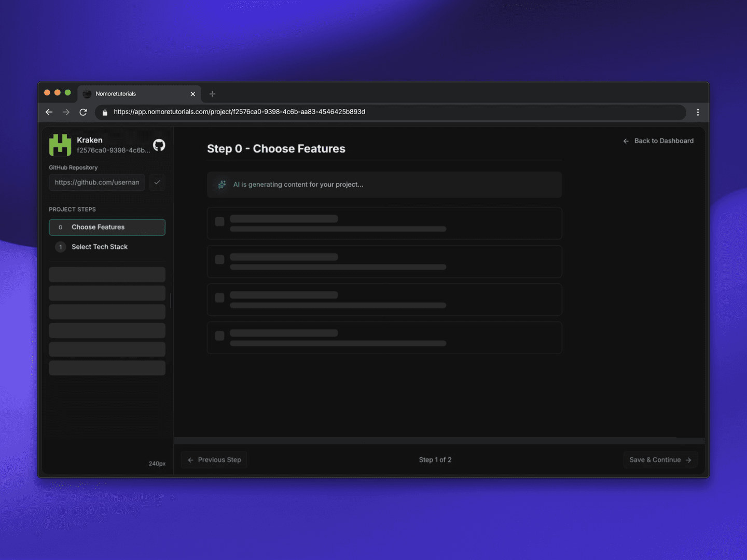Click the GitHub repository URL field
747x560 pixels.
coord(97,183)
